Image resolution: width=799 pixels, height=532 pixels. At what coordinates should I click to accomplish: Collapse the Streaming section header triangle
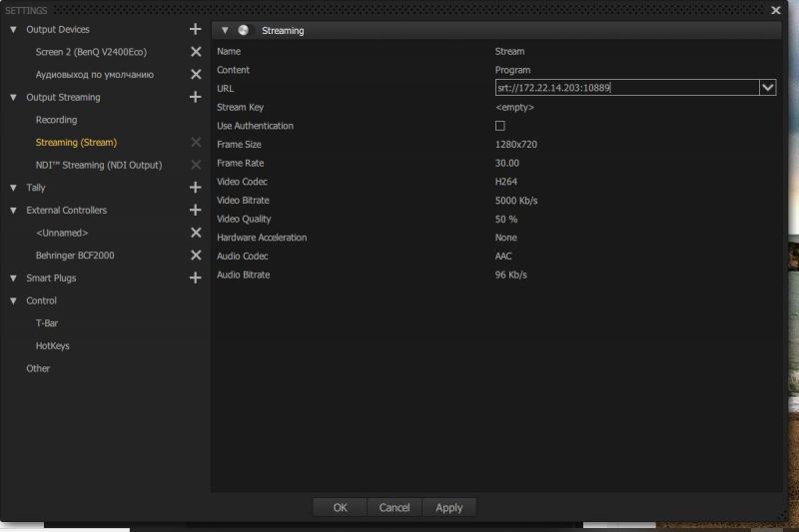(225, 31)
